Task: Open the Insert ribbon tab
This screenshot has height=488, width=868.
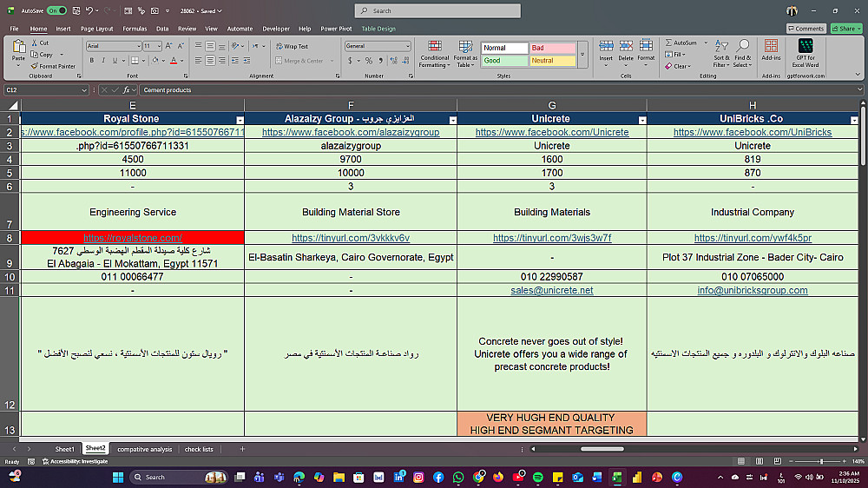Action: coord(63,29)
